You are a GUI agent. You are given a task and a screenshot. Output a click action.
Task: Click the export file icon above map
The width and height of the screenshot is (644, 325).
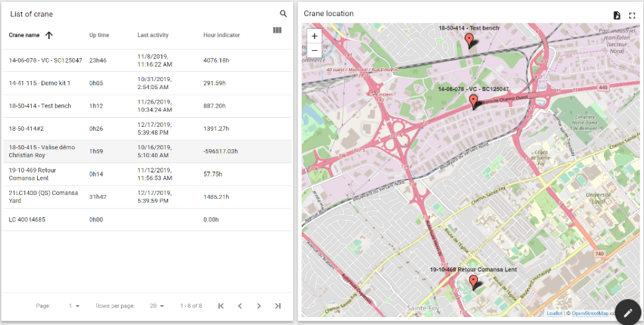click(617, 15)
